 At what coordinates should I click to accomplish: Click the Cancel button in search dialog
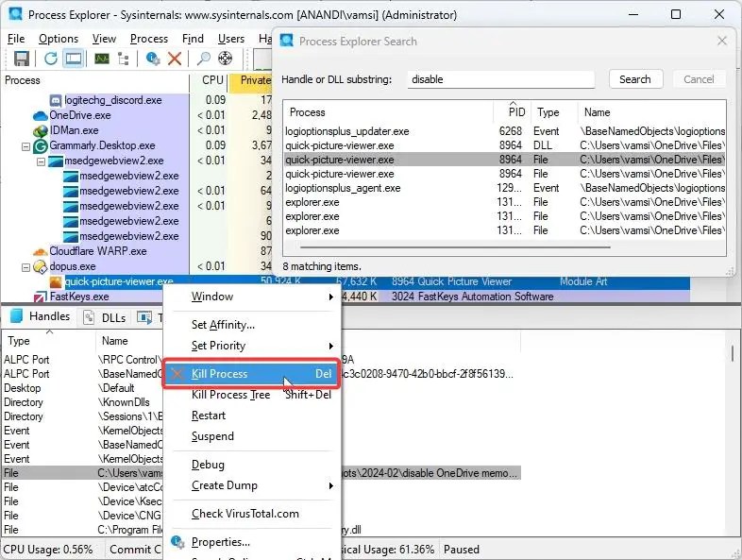click(x=699, y=79)
